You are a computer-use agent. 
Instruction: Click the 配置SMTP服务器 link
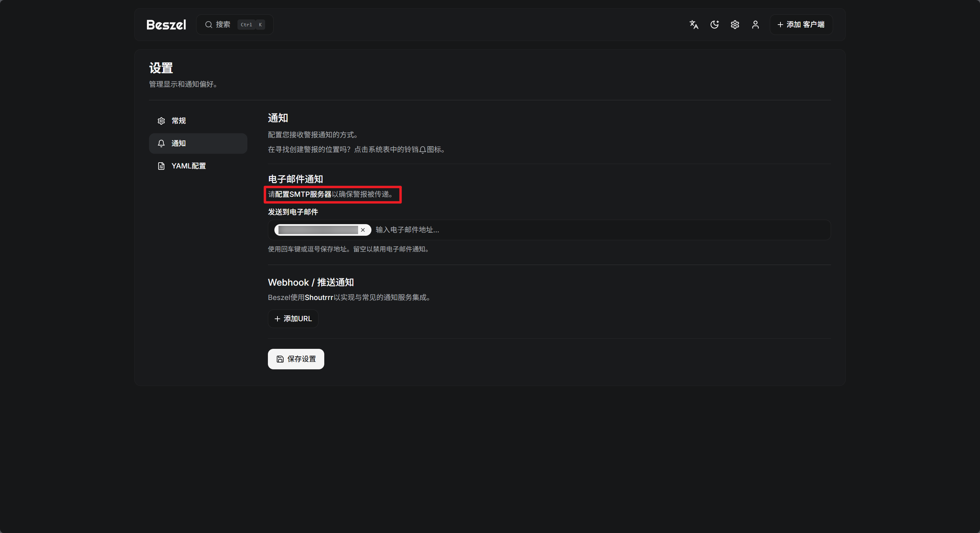point(303,194)
